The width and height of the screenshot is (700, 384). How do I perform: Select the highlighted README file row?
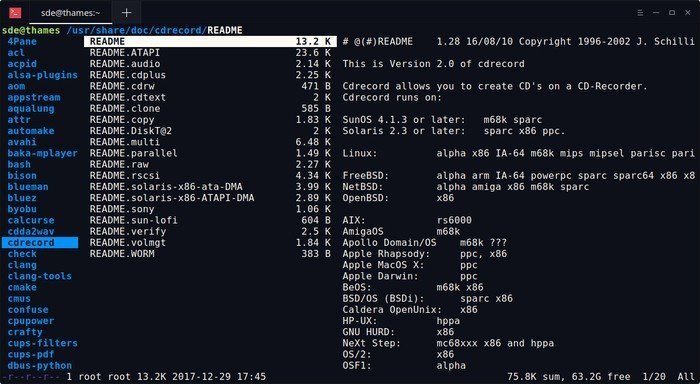(210, 42)
